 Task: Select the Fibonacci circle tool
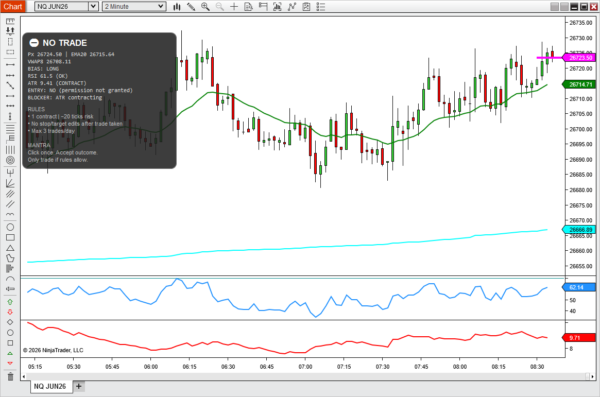(x=10, y=160)
